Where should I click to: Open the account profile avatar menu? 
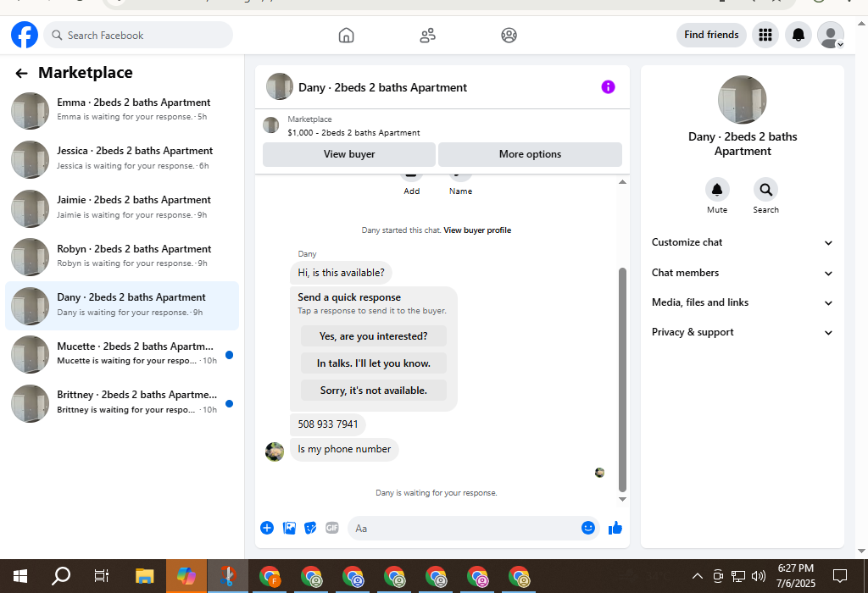pyautogui.click(x=831, y=35)
